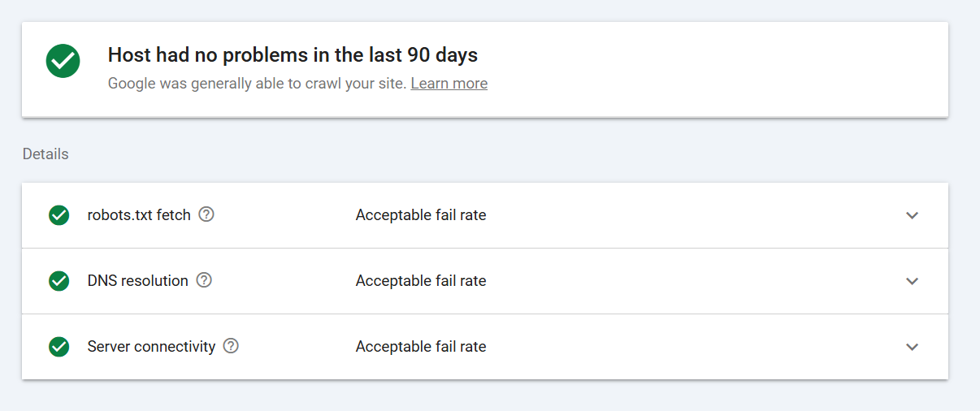Expand the Server connectivity row chevron
The image size is (980, 411).
(x=912, y=347)
